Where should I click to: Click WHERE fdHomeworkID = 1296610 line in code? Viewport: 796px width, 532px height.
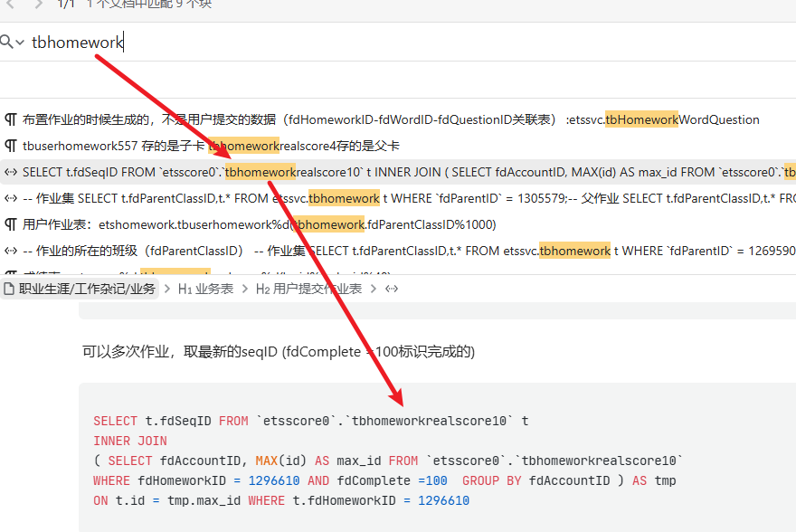click(x=384, y=480)
